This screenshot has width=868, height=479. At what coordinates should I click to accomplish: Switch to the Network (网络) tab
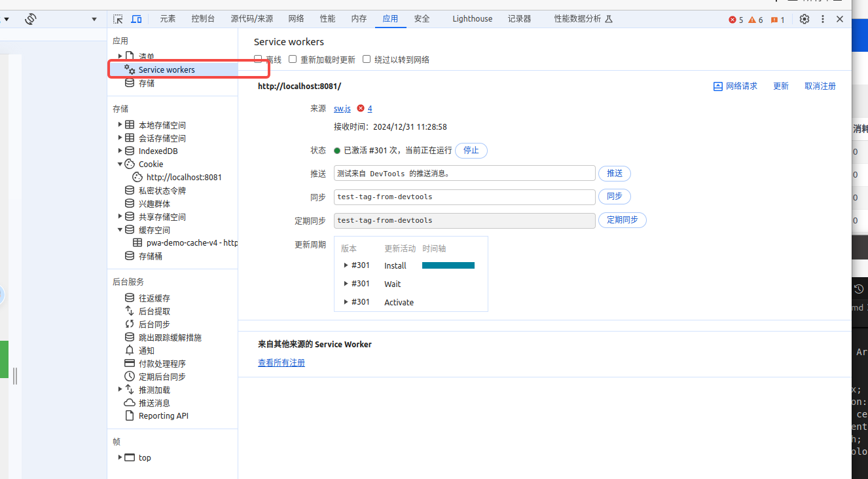pos(296,19)
